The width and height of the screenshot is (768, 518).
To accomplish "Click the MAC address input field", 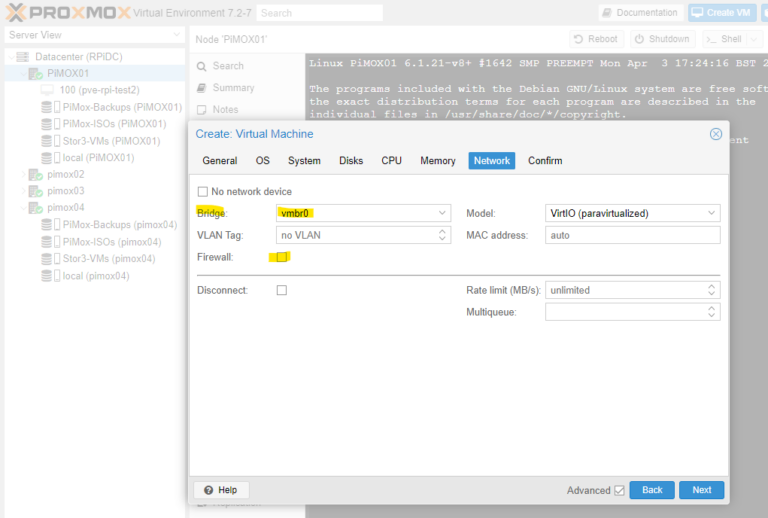I will (x=632, y=235).
